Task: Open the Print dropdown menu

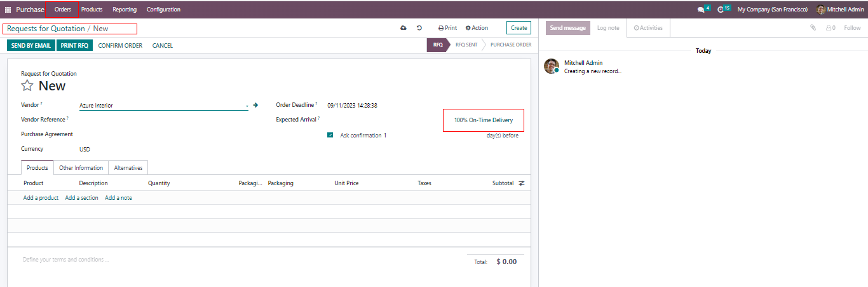Action: coord(447,28)
